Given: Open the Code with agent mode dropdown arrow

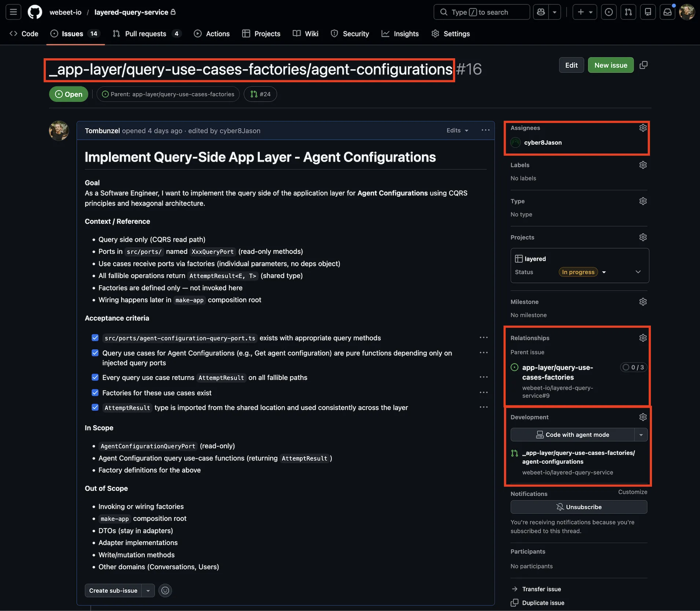Looking at the screenshot, I should (641, 434).
